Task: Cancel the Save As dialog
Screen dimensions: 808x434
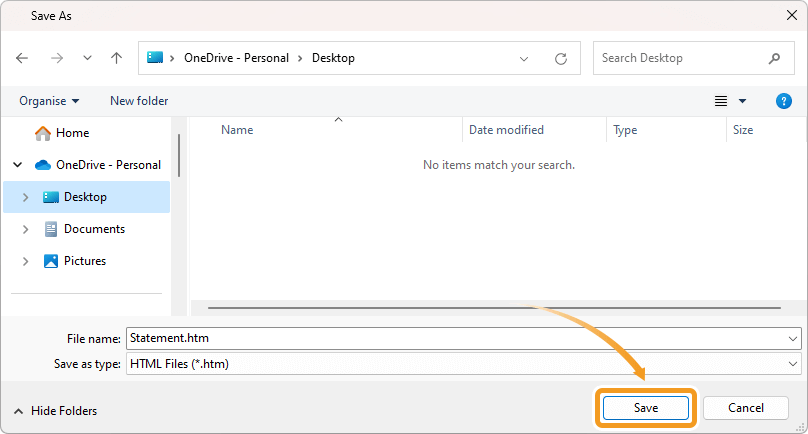Action: [746, 408]
